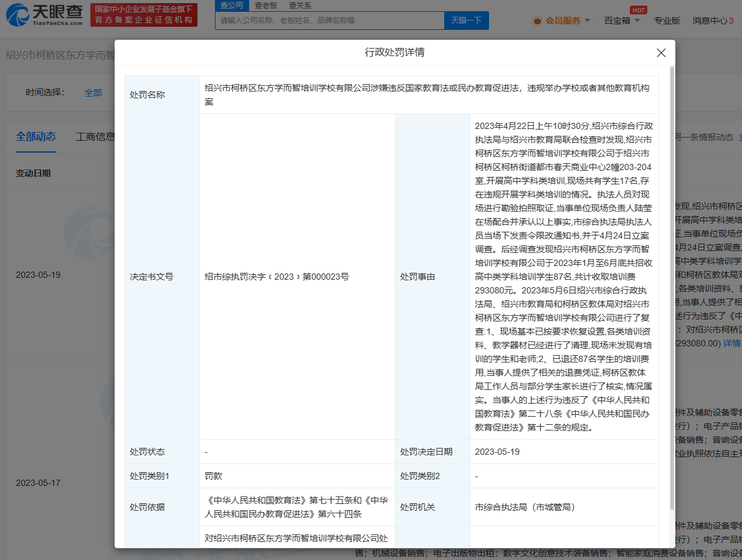Viewport: 742px width, 560px height.
Task: Click the 处罚状态 label cell
Action: point(163,452)
